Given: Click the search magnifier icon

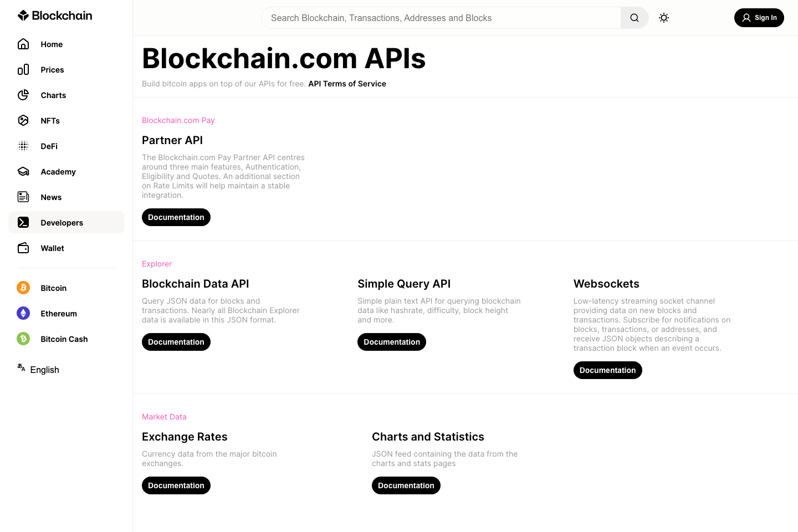Looking at the screenshot, I should 634,18.
